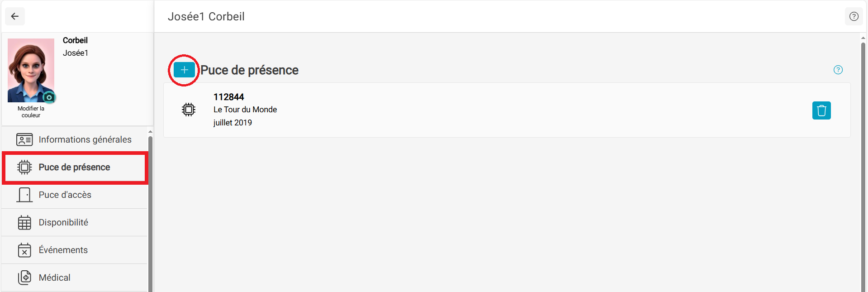This screenshot has width=868, height=292.
Task: Click the calendar grid Disponibilité icon
Action: tap(24, 222)
